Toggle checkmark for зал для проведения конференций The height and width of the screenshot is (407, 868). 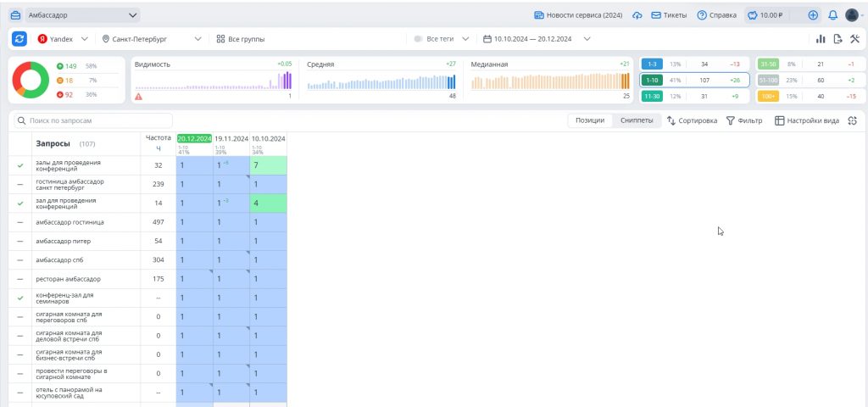[20, 203]
